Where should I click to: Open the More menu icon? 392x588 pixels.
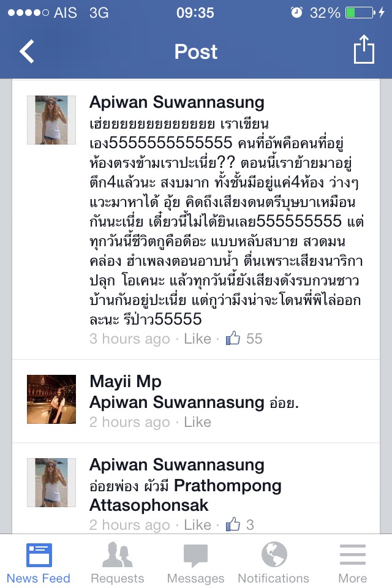coord(352,555)
